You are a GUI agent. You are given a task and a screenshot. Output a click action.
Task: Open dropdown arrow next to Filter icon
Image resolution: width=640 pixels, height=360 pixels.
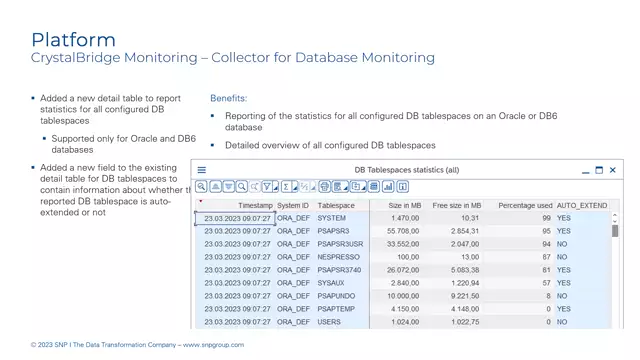[276, 188]
